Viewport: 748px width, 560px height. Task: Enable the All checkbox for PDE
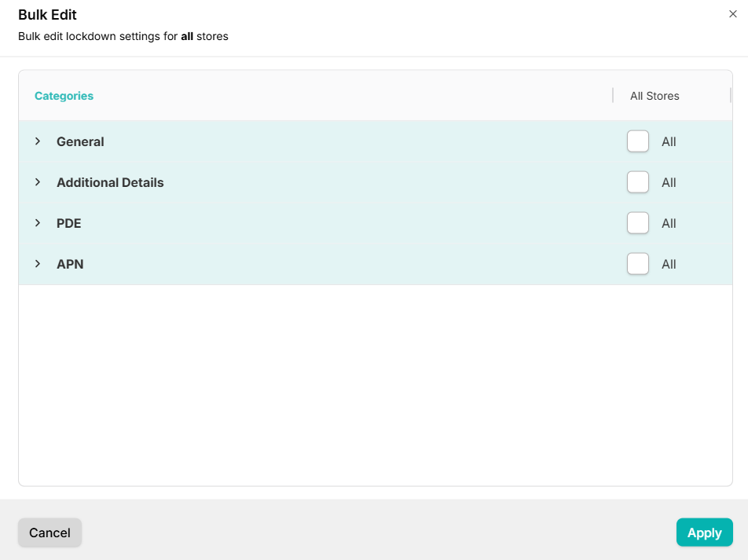(x=637, y=223)
